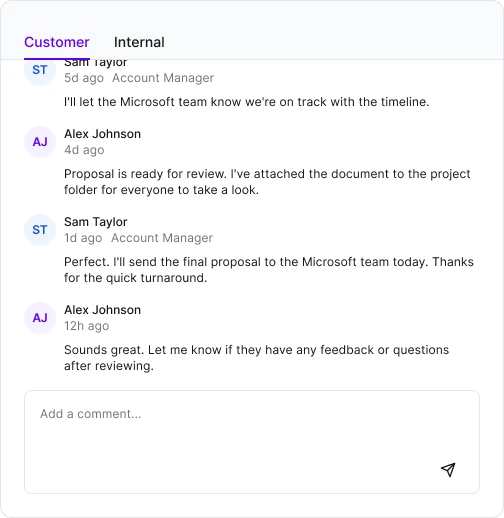Switch to the Internal tab
Viewport: 504px width, 518px height.
tap(139, 42)
